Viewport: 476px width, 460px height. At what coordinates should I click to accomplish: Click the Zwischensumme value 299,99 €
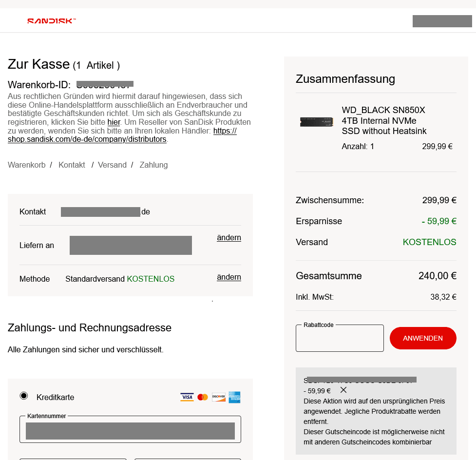pyautogui.click(x=439, y=200)
